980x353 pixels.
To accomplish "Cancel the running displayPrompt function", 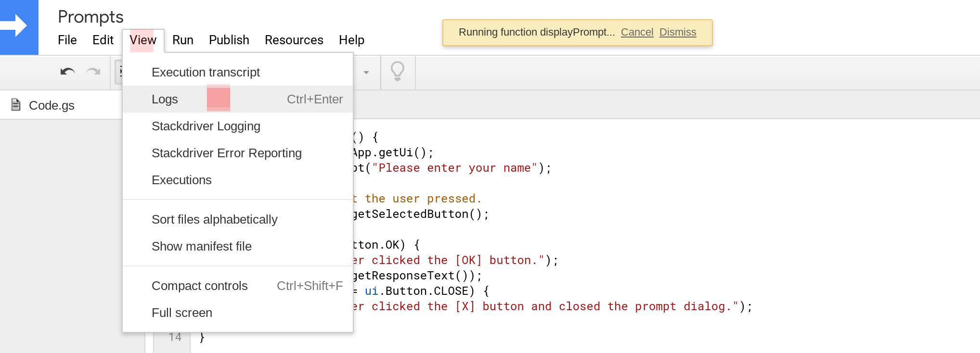I will tap(637, 32).
